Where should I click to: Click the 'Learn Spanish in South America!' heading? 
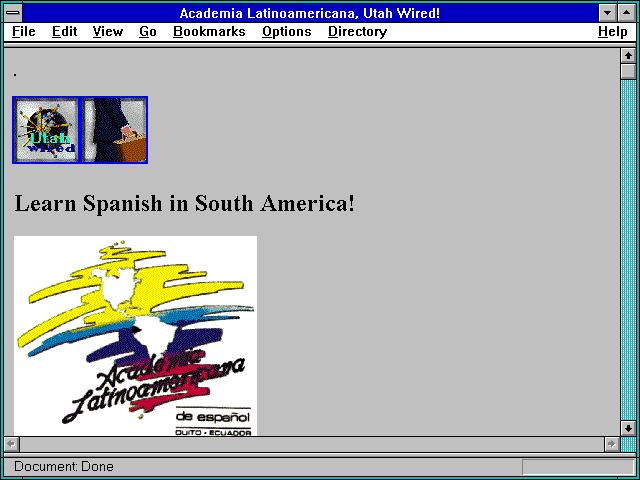click(184, 203)
